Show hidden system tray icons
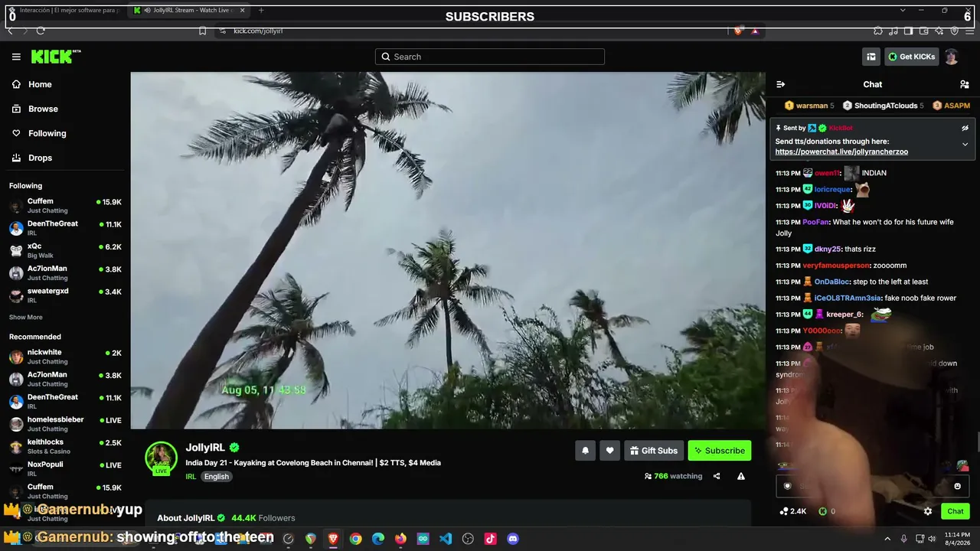 pos(887,539)
